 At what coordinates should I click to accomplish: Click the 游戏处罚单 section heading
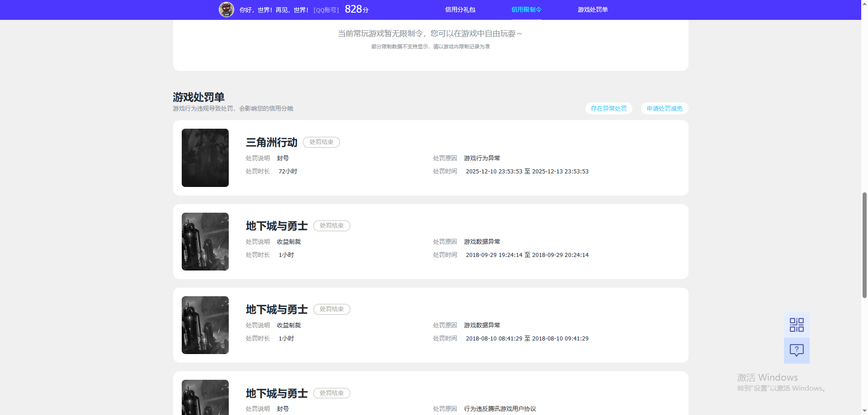pos(198,97)
